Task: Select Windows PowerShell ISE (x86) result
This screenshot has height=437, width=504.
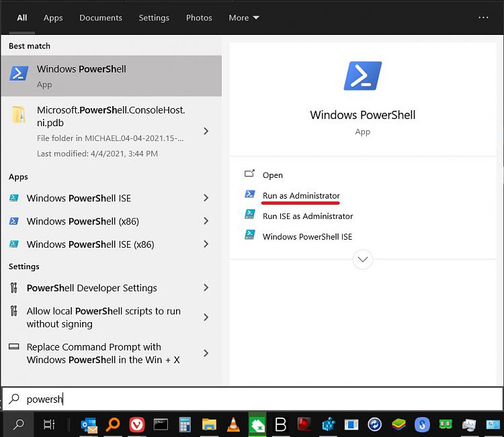Action: pyautogui.click(x=111, y=244)
